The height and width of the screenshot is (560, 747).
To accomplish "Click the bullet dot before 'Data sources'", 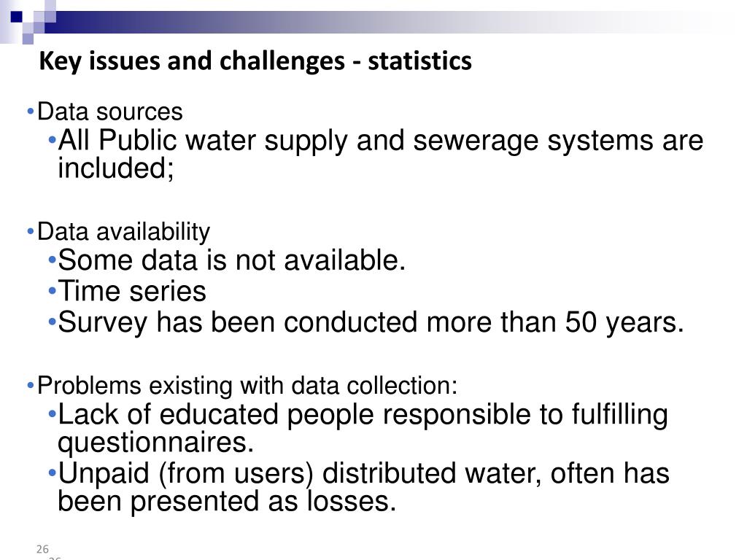I will click(31, 112).
